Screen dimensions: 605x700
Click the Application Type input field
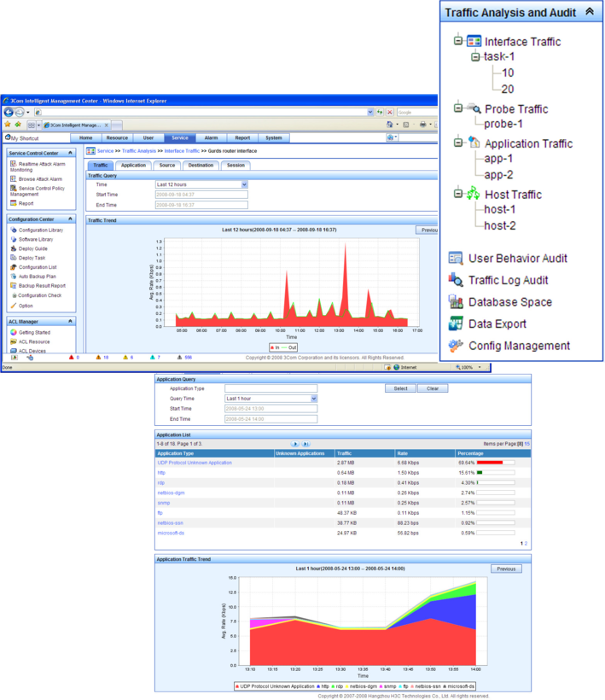271,388
